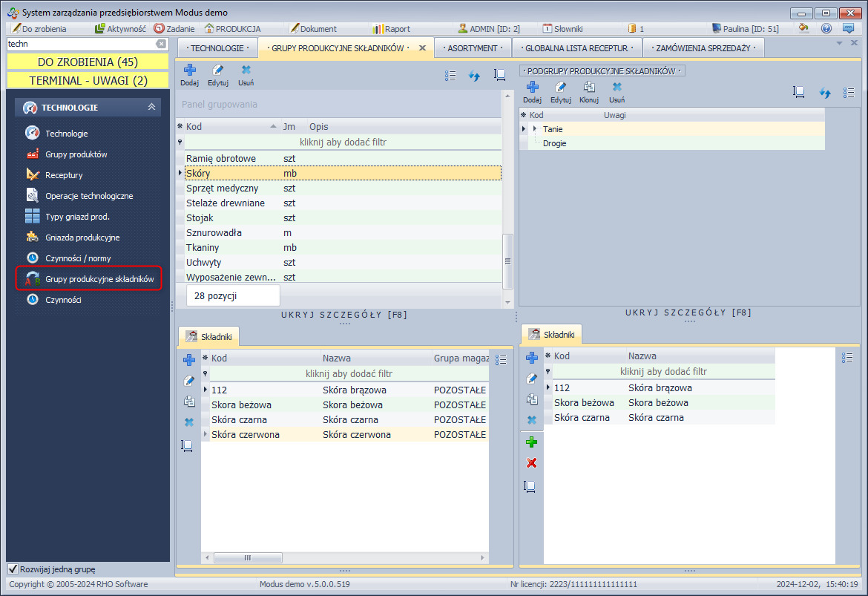This screenshot has height=596, width=868.
Task: Open the Słowniki menu
Action: (562, 29)
